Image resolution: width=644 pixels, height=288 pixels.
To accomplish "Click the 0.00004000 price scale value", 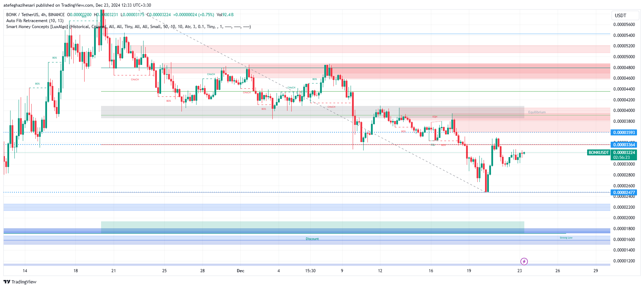I will pos(624,110).
